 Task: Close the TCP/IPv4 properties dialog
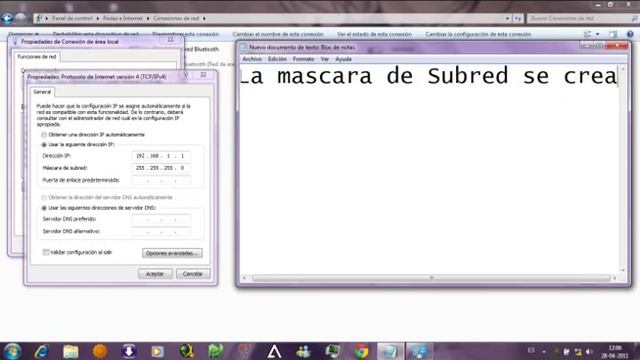(x=203, y=75)
